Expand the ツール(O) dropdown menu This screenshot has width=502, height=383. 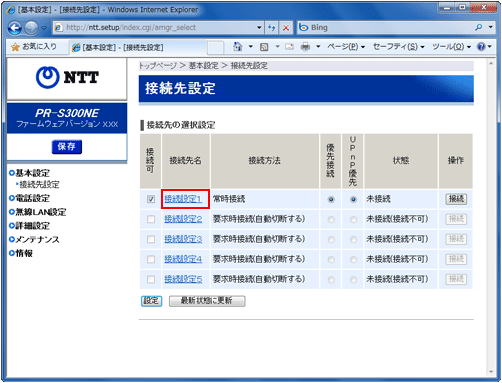pos(451,47)
